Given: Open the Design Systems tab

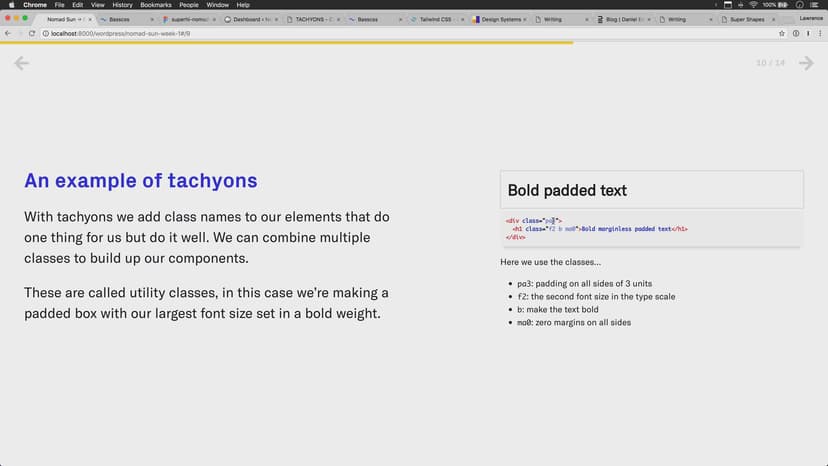Looking at the screenshot, I should click(x=500, y=19).
